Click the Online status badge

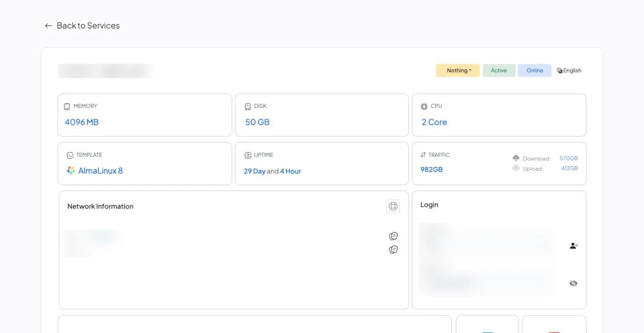pyautogui.click(x=535, y=71)
